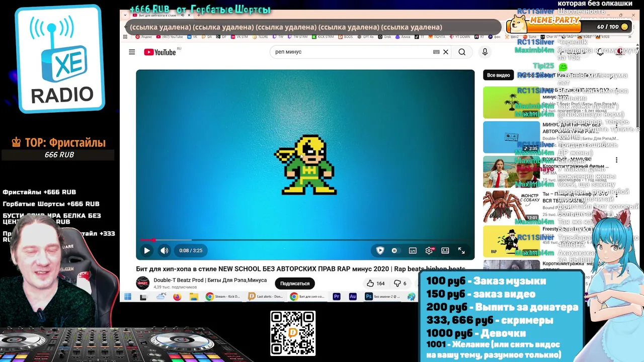644x362 pixels.
Task: Like the video with thumbs up
Action: click(375, 284)
